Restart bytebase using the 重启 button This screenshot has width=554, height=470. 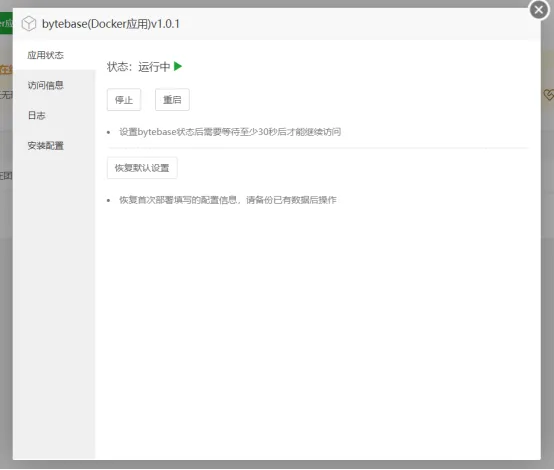[x=172, y=100]
